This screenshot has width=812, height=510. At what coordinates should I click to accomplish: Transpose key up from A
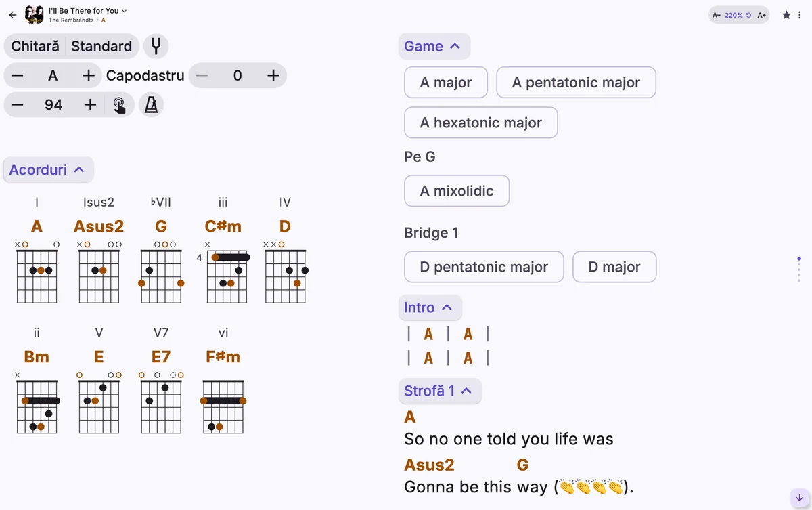tap(88, 76)
